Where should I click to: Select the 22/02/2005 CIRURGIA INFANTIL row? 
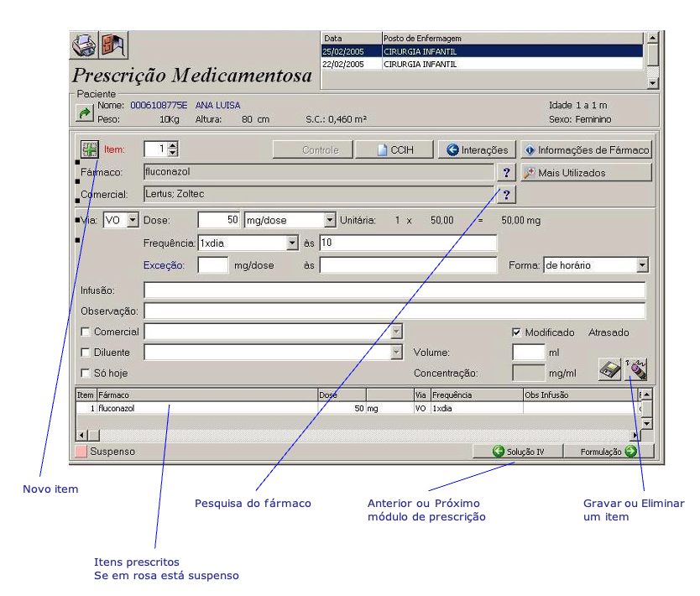point(482,64)
